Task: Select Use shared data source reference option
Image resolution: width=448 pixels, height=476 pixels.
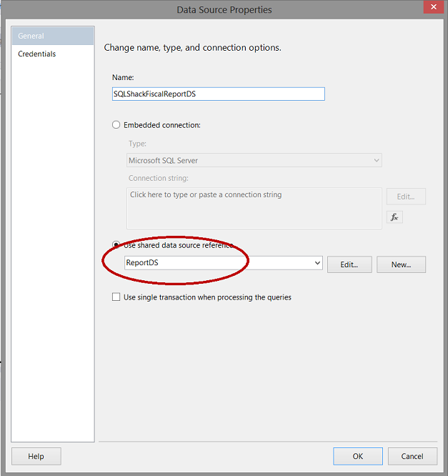Action: (116, 245)
